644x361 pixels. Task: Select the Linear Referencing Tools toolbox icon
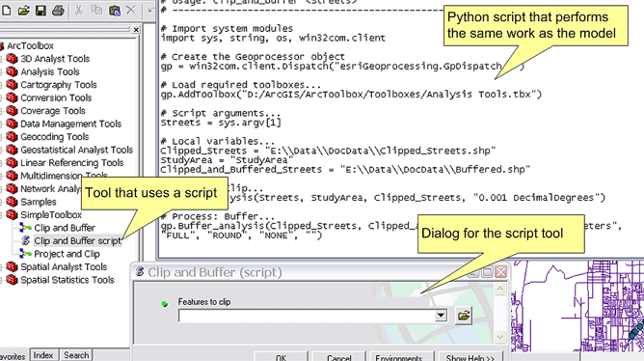12,163
